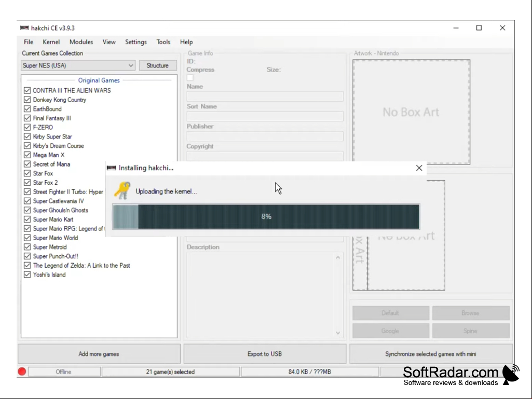Image resolution: width=532 pixels, height=399 pixels.
Task: Click the Default artwork button
Action: pyautogui.click(x=390, y=313)
